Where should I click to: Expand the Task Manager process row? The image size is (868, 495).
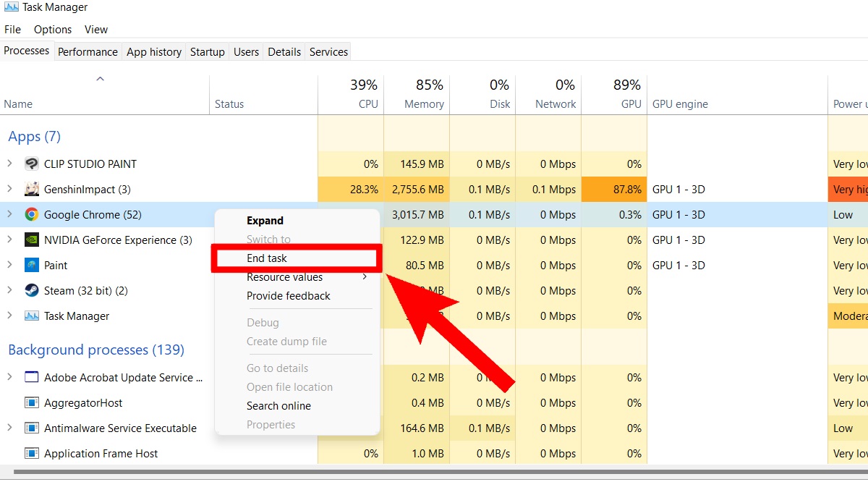click(9, 316)
